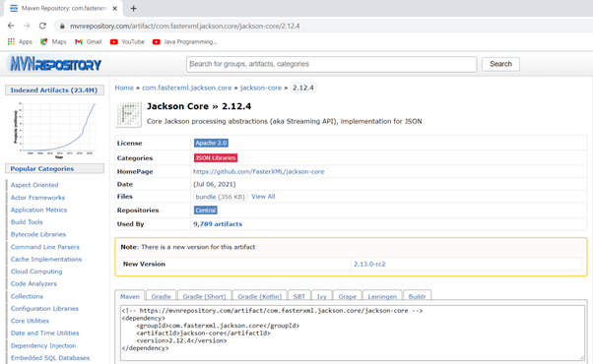The image size is (593, 364).
Task: Click the Central repository tag
Action: (205, 210)
